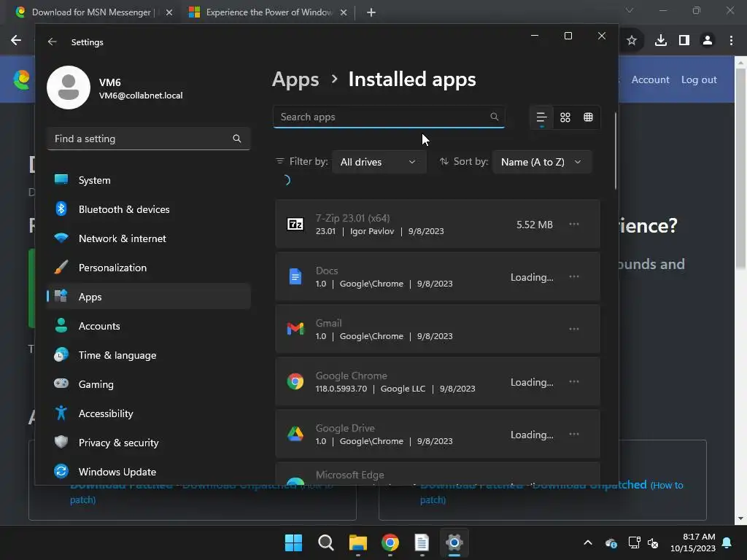Click the browser page vertical scrollbar
The height and width of the screenshot is (560, 747).
740,169
